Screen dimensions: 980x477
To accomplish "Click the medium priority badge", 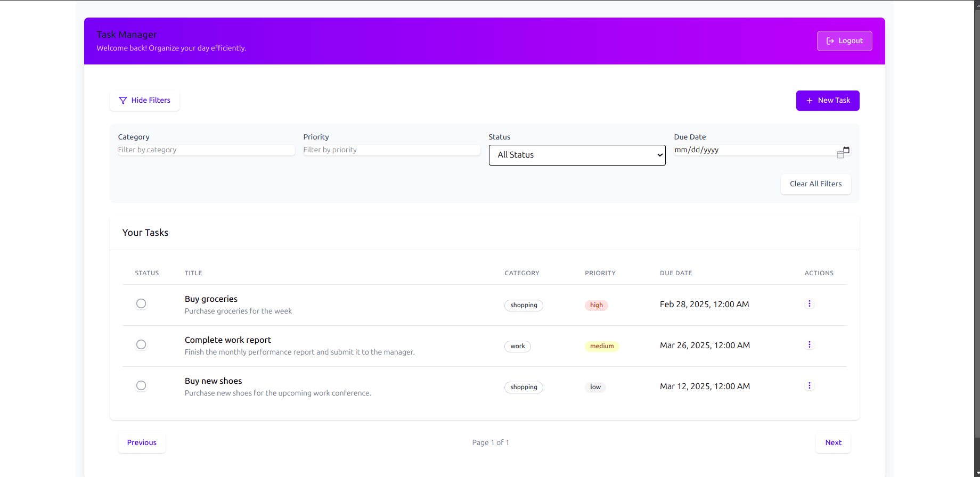I will tap(602, 346).
